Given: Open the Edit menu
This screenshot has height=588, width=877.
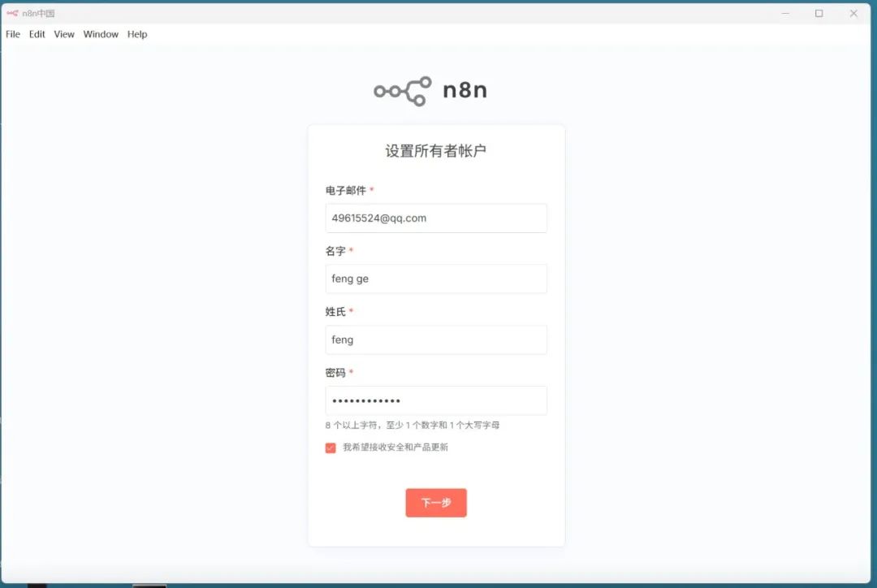Looking at the screenshot, I should (37, 34).
